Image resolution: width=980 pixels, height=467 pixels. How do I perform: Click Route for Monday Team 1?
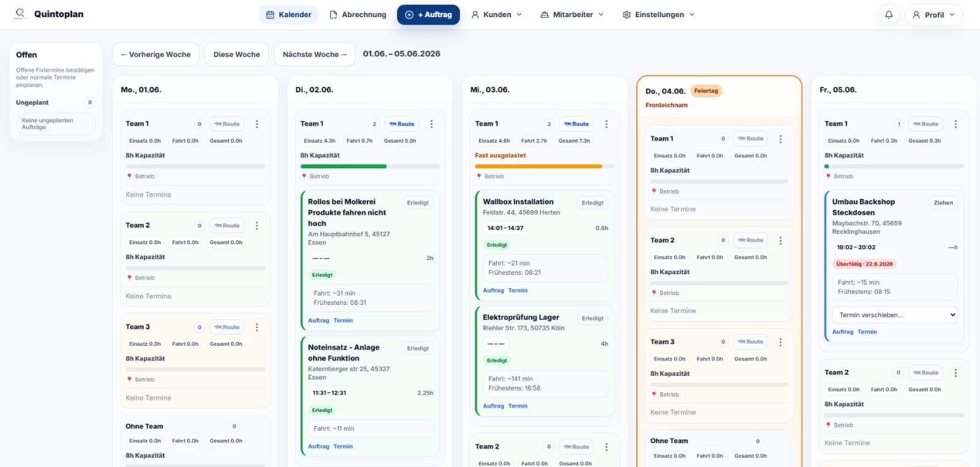click(x=227, y=124)
